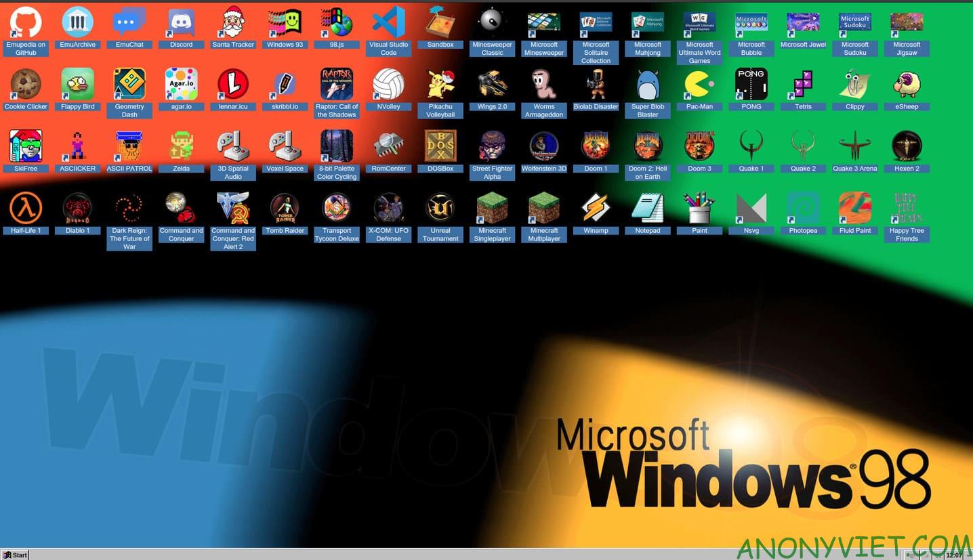Image resolution: width=973 pixels, height=560 pixels.
Task: Open Santa Tracker icon
Action: tap(233, 22)
